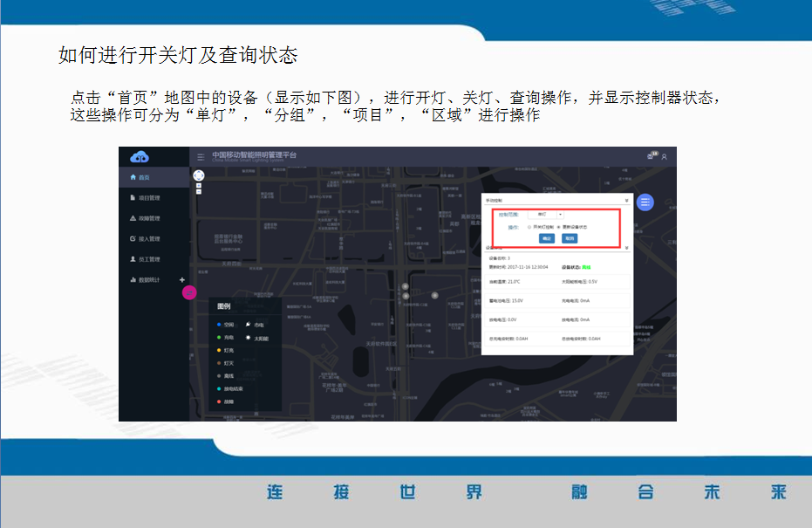Click the map pan compass control
This screenshot has width=812, height=528.
[x=199, y=175]
